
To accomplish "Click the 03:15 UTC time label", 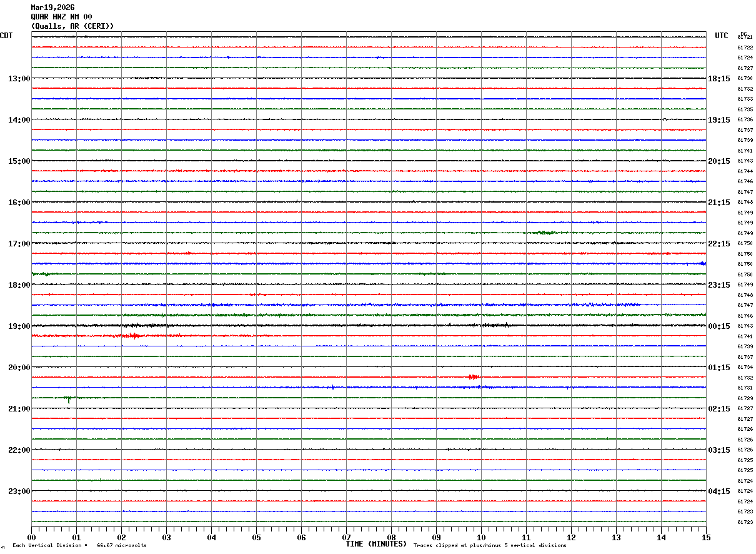I will pos(719,450).
